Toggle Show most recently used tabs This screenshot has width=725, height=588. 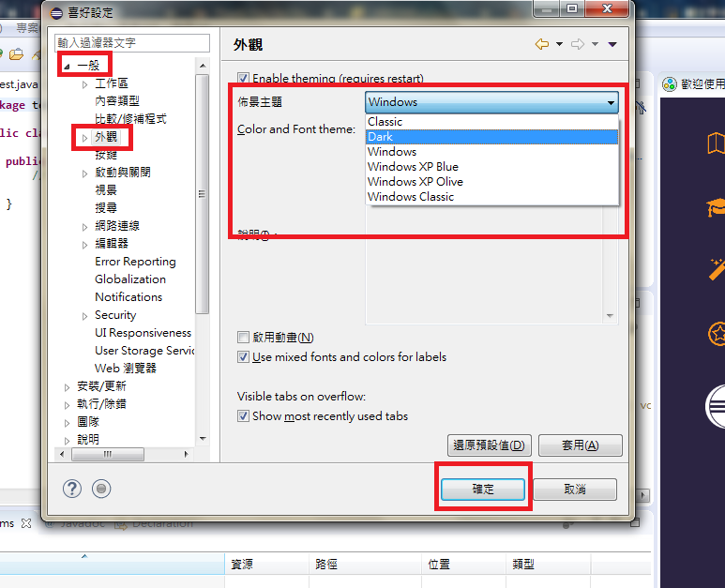243,416
